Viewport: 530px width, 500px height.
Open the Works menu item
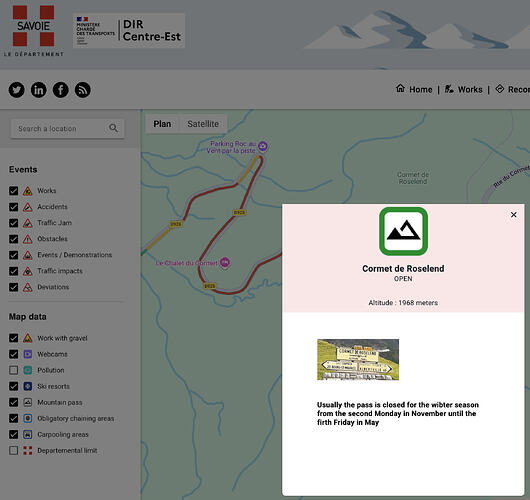tap(463, 89)
